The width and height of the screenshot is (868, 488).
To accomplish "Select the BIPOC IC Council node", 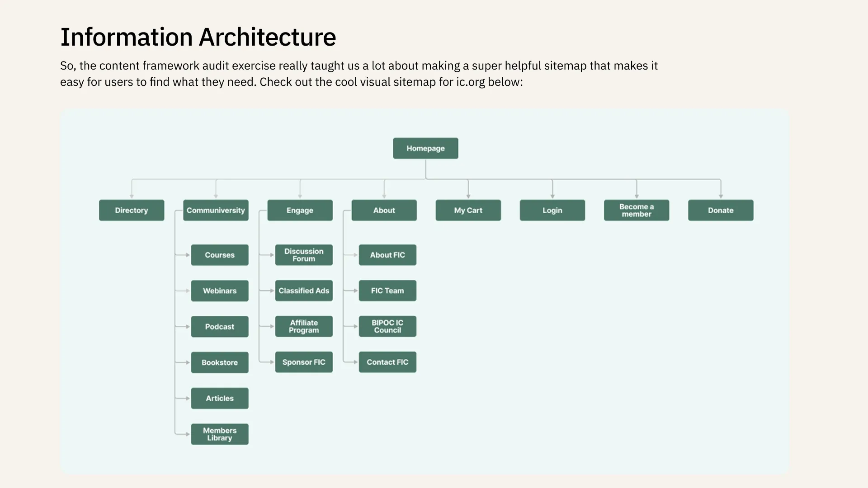I will 387,326.
